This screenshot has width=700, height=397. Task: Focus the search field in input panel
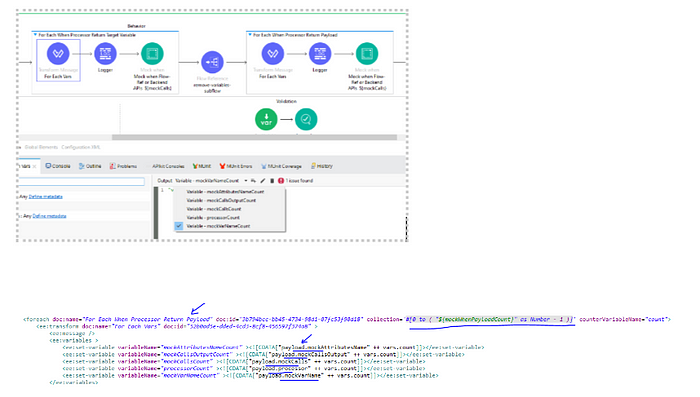(x=81, y=181)
